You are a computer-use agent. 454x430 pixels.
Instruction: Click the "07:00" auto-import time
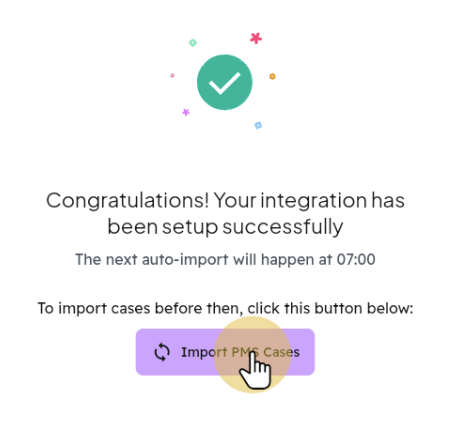(356, 259)
